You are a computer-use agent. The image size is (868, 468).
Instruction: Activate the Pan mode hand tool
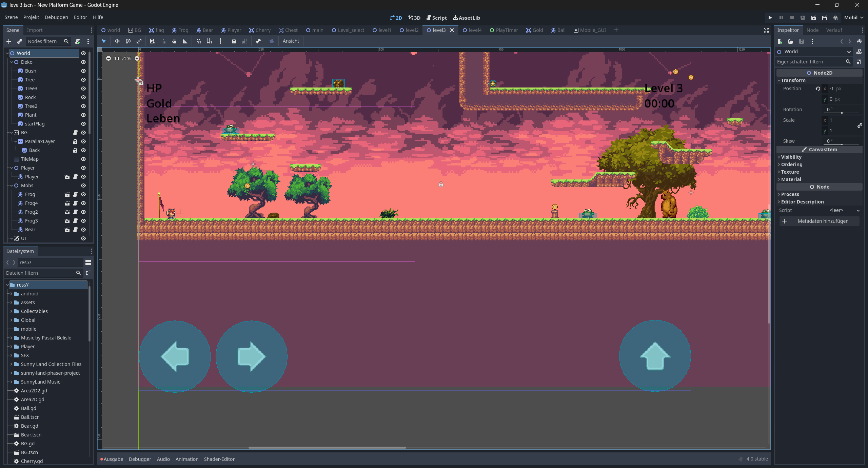pyautogui.click(x=174, y=41)
